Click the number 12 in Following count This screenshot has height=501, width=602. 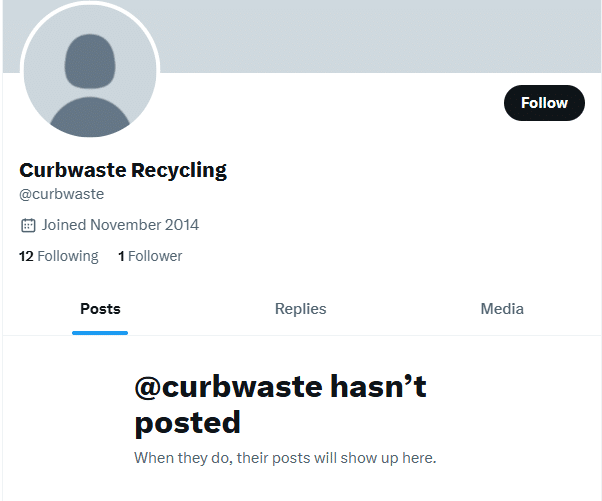coord(26,256)
